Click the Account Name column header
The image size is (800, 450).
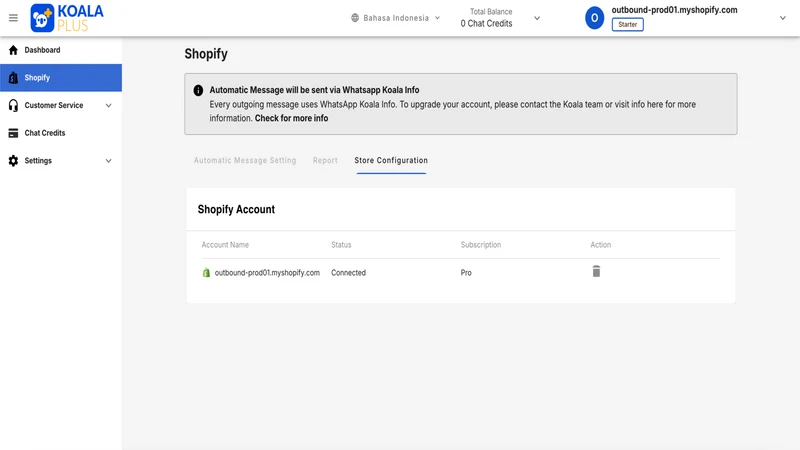(x=225, y=245)
